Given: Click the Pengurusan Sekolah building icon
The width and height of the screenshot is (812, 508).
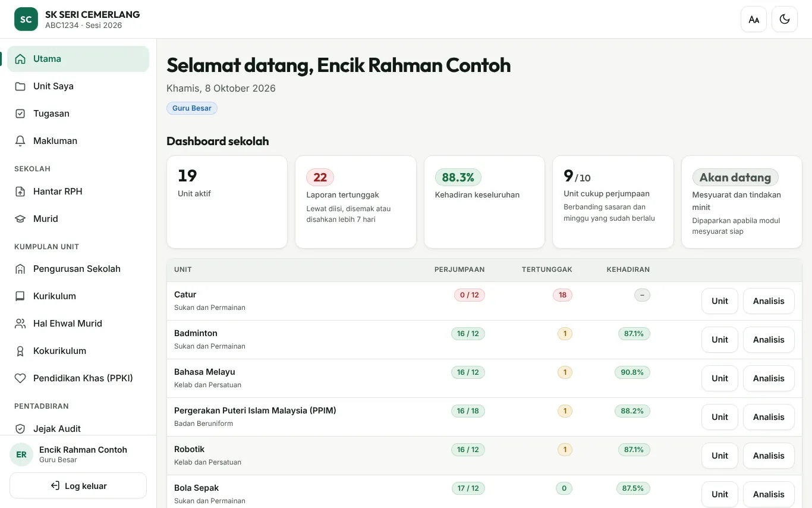Looking at the screenshot, I should click(20, 269).
